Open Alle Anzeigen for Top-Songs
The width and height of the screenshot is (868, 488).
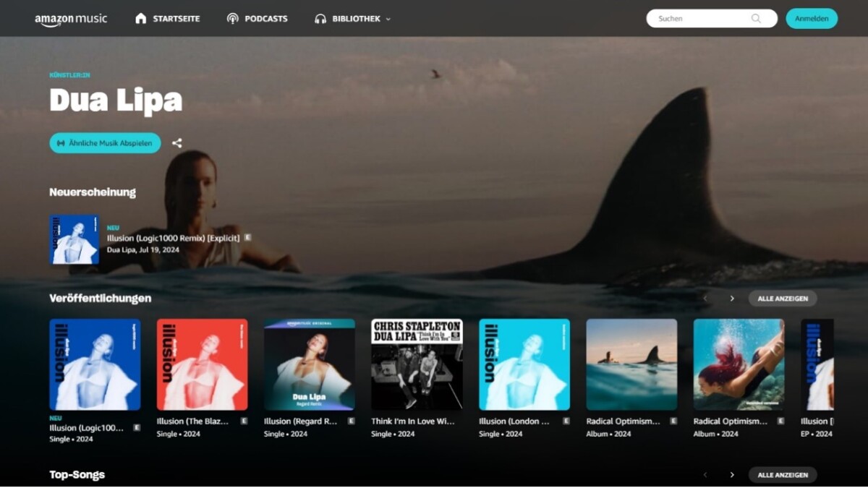[x=782, y=475]
